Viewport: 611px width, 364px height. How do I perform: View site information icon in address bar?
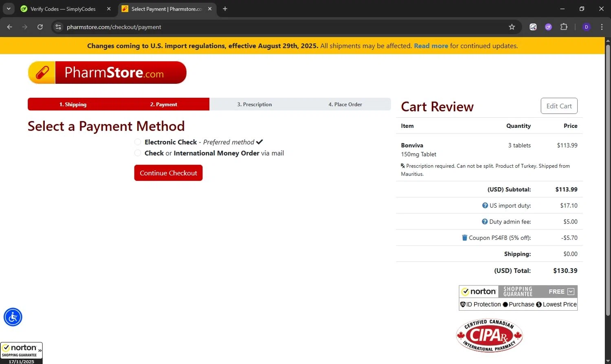point(58,27)
